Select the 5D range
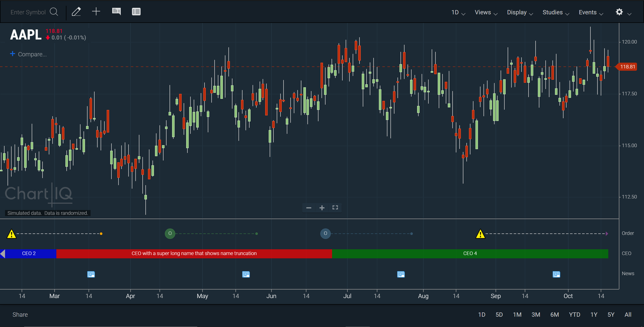 pyautogui.click(x=499, y=314)
